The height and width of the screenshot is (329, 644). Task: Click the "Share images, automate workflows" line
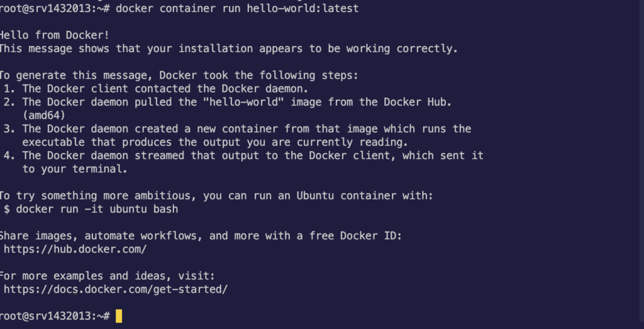pos(199,236)
